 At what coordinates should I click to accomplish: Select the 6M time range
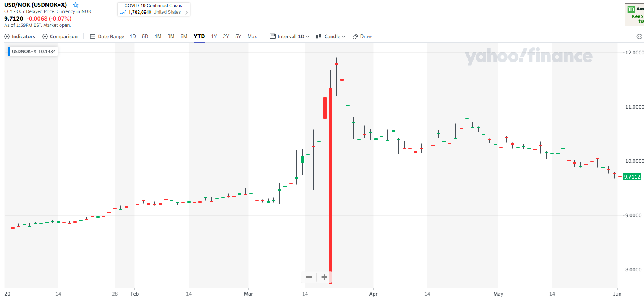point(184,37)
